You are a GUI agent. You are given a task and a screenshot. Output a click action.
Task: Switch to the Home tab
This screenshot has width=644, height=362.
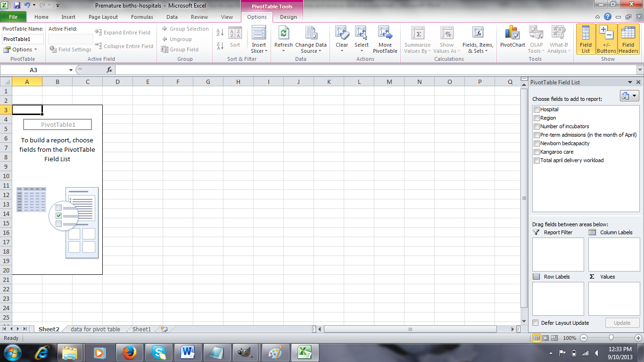(x=41, y=17)
